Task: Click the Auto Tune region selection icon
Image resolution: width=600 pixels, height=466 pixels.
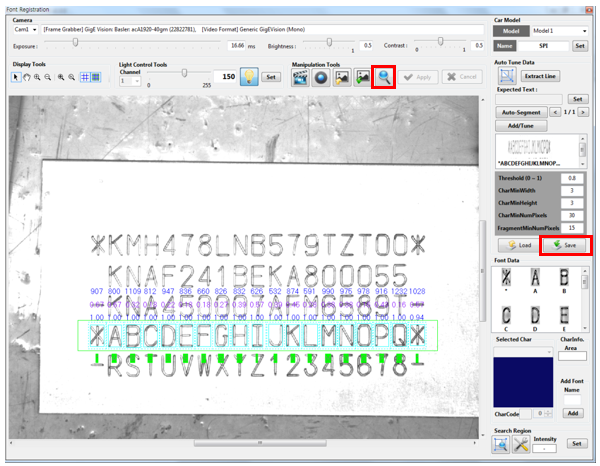Action: [507, 76]
